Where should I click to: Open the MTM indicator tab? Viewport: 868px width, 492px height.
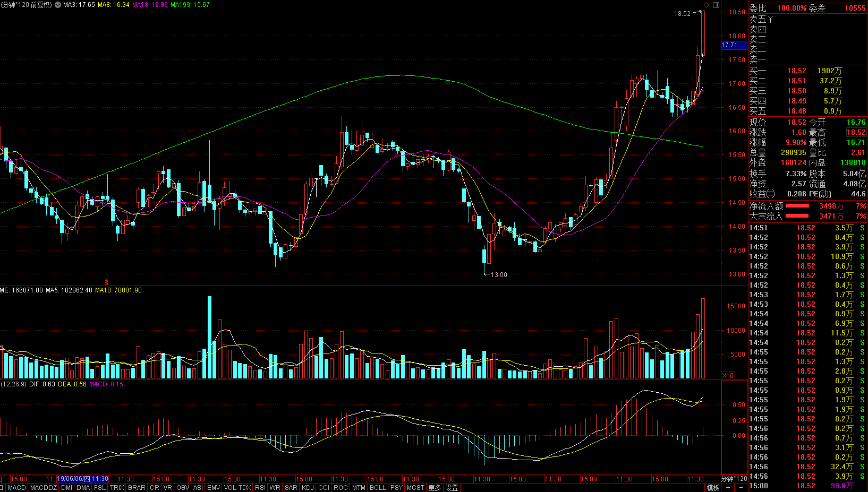359,488
